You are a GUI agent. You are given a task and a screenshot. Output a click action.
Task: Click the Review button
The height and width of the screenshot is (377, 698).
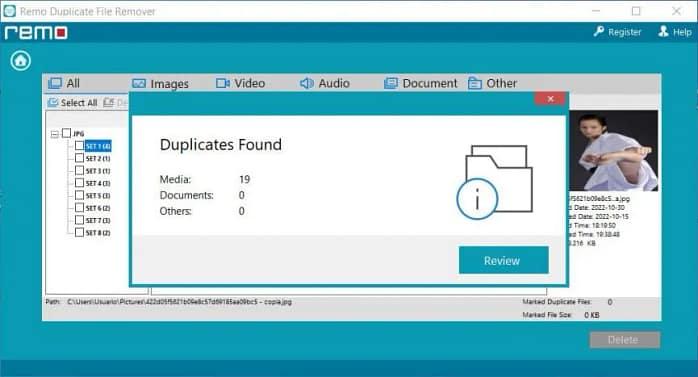[x=503, y=260]
